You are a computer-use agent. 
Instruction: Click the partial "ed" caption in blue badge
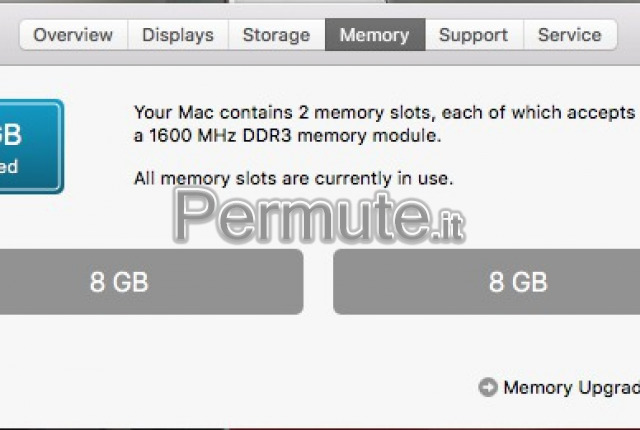point(9,166)
